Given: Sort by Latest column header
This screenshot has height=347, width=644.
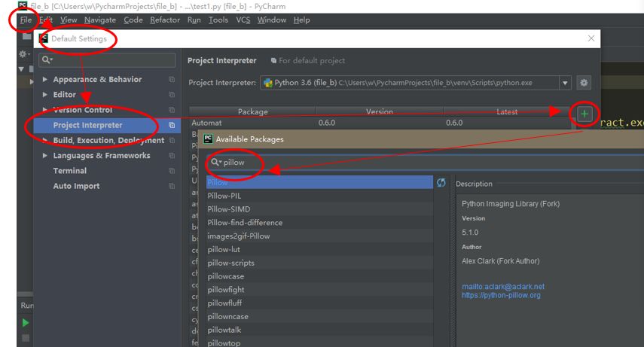Looking at the screenshot, I should tap(507, 111).
